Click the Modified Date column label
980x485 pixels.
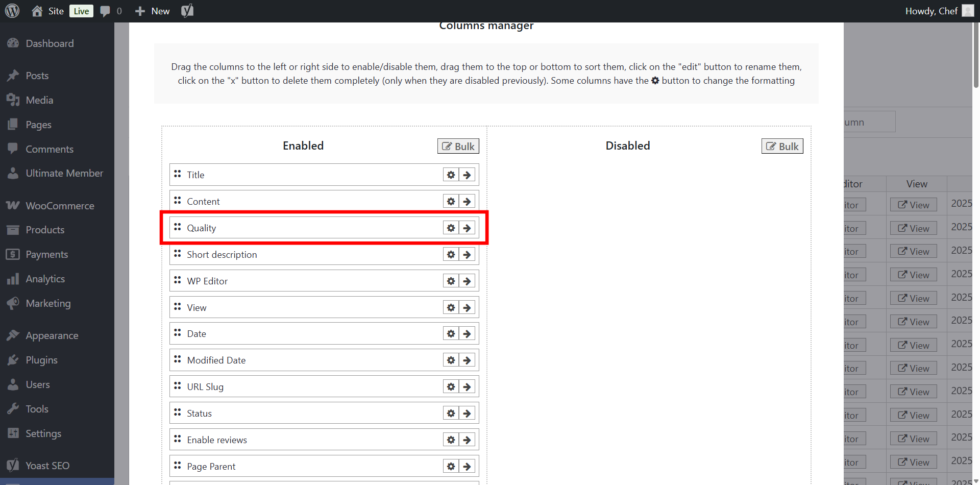tap(216, 360)
